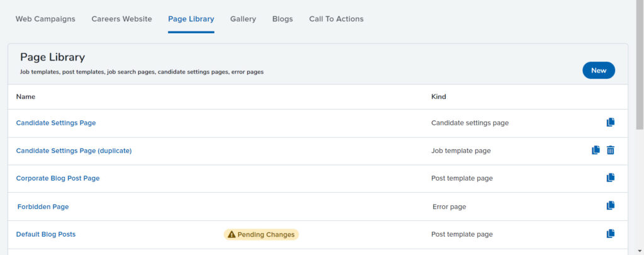Delete Candidate Settings Page (duplicate) with trash icon
The height and width of the screenshot is (255, 644).
[x=610, y=150]
